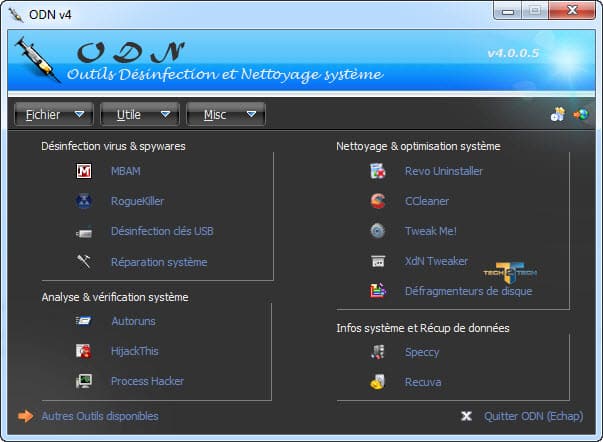Image resolution: width=603 pixels, height=442 pixels.
Task: Launch Revo Uninstaller
Action: tap(443, 171)
